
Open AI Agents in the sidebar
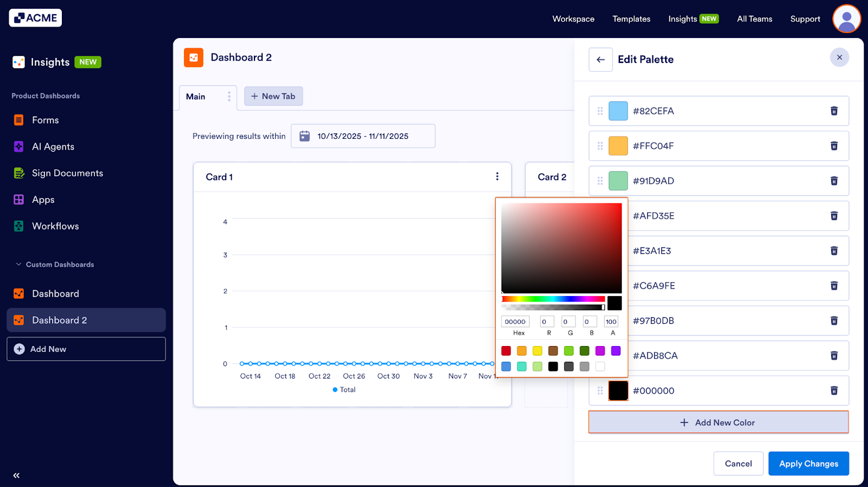53,146
